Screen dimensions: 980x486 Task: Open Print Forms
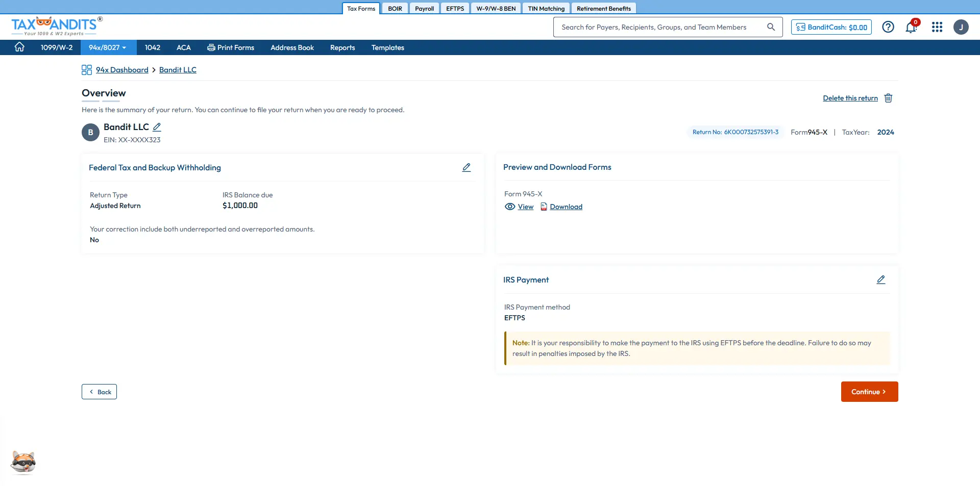pos(231,47)
